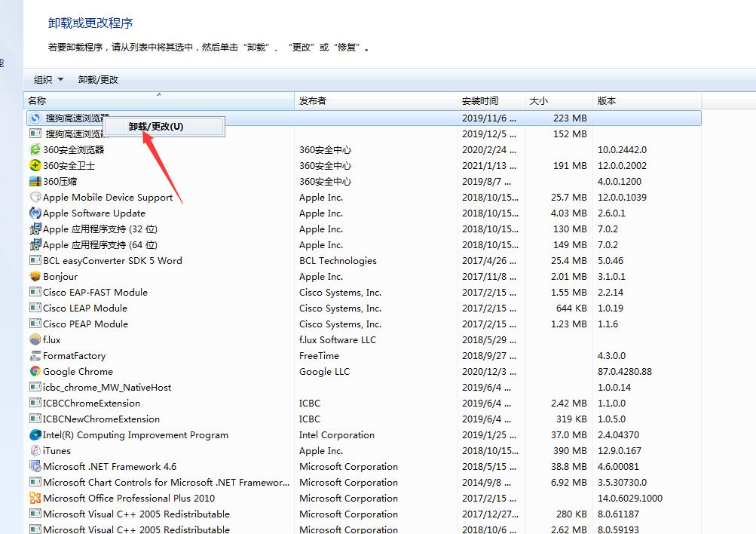Click install date 2014/9/8
The height and width of the screenshot is (534, 756).
(x=486, y=482)
